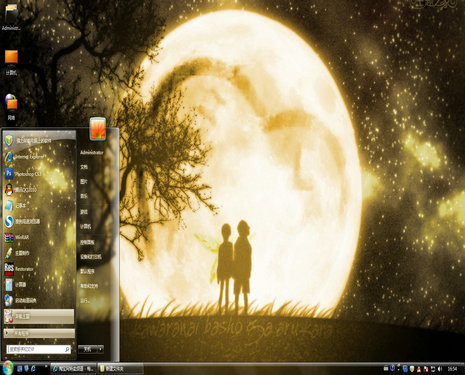
Task: Expand the All Programs list
Action: pos(39,333)
